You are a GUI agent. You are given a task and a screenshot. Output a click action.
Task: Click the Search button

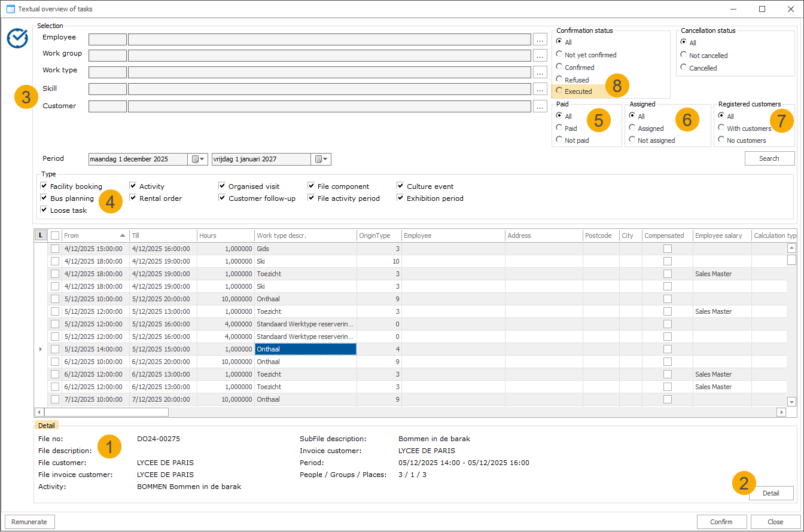tap(769, 158)
